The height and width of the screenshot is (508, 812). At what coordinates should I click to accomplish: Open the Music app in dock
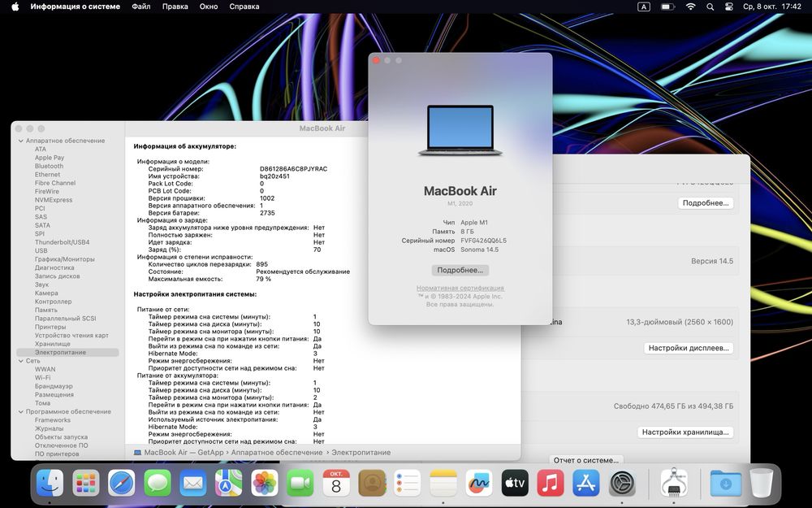pyautogui.click(x=551, y=484)
